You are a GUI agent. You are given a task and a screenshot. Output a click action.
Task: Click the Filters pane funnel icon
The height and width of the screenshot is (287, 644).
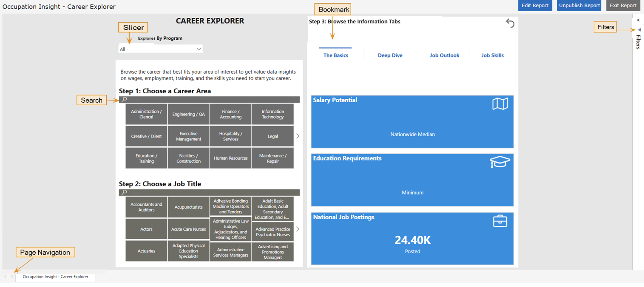(x=639, y=30)
